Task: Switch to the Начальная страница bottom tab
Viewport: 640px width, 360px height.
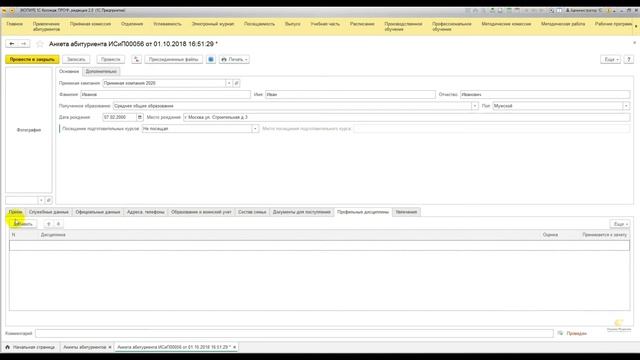Action: pyautogui.click(x=30, y=347)
